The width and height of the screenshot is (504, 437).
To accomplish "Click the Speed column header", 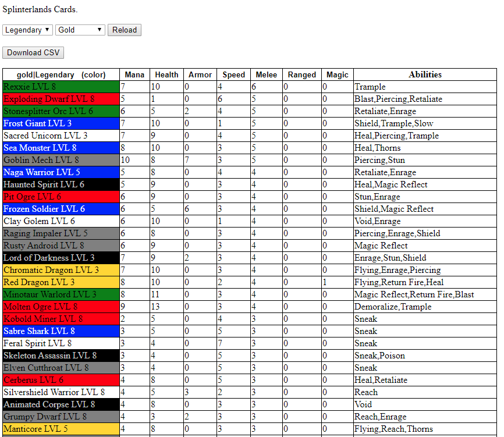I will (234, 74).
